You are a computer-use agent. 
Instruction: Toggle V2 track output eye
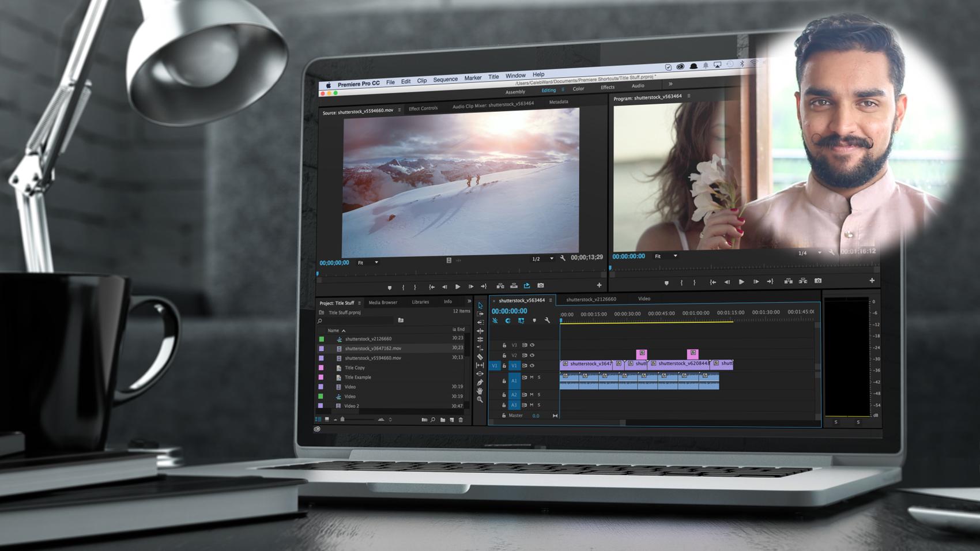532,356
